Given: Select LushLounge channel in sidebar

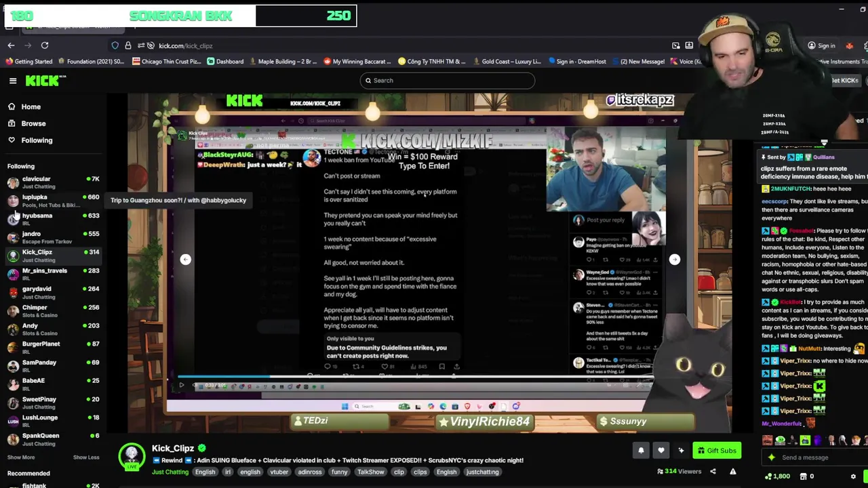Looking at the screenshot, I should point(53,421).
